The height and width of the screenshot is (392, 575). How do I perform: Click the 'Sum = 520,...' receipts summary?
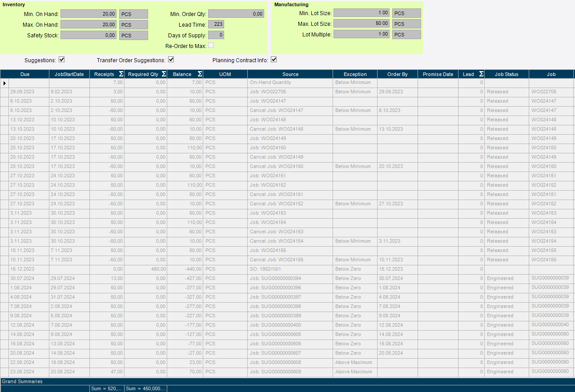[x=107, y=388]
